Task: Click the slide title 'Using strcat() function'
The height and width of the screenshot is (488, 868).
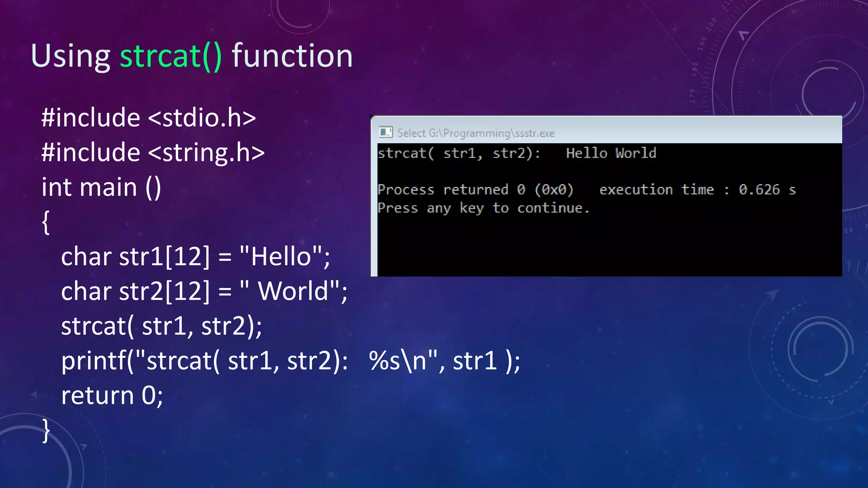Action: 192,56
